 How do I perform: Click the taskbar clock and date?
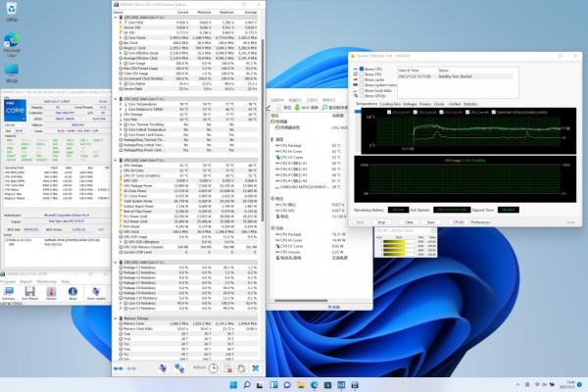[x=565, y=384]
